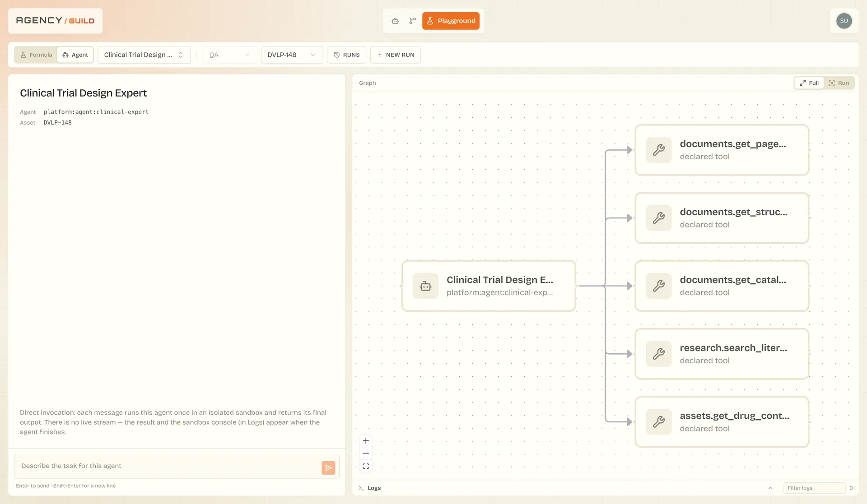Switch to Formula mode

coord(36,55)
